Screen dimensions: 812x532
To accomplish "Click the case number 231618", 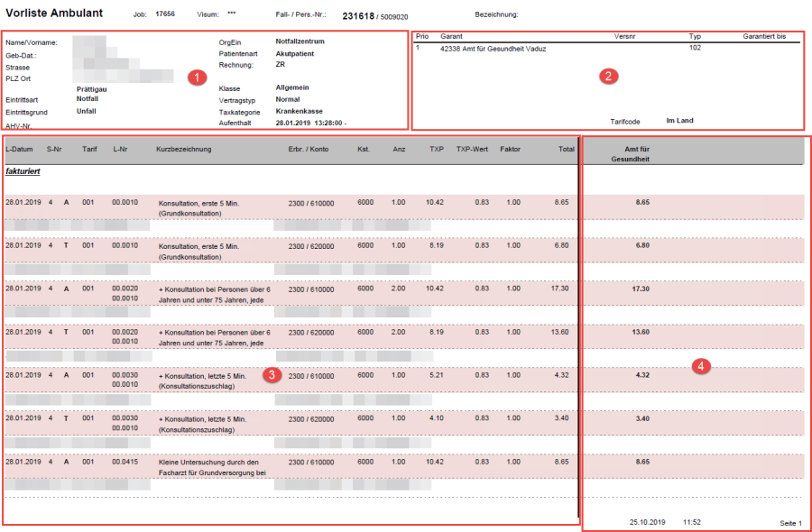I will [x=358, y=15].
